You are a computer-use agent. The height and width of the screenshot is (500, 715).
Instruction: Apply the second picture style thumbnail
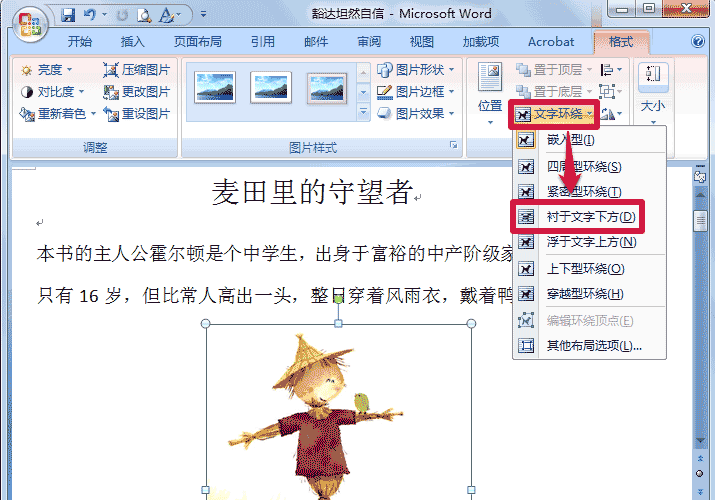[x=271, y=88]
